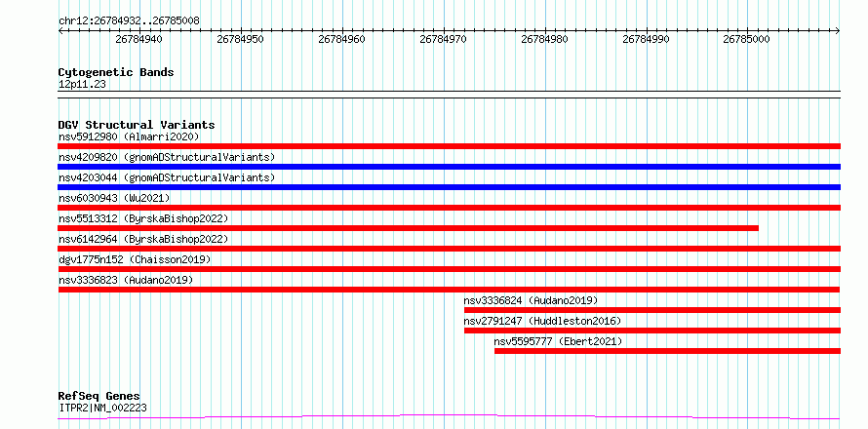Screen dimensions: 868x429
Task: Select the blue bar under nsv4209820
Action: (x=449, y=167)
